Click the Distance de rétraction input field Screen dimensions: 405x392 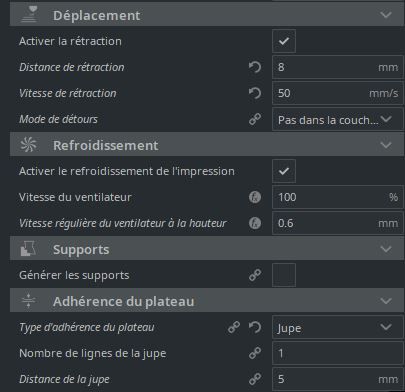coord(338,67)
